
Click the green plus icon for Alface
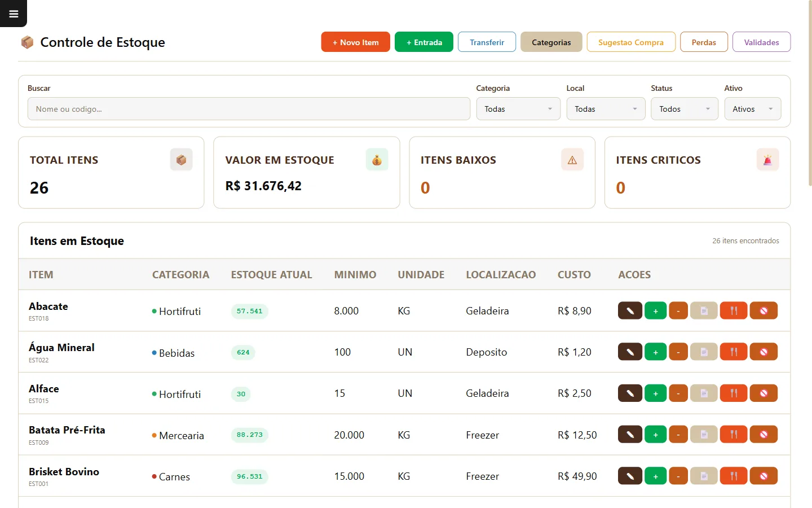[655, 393]
